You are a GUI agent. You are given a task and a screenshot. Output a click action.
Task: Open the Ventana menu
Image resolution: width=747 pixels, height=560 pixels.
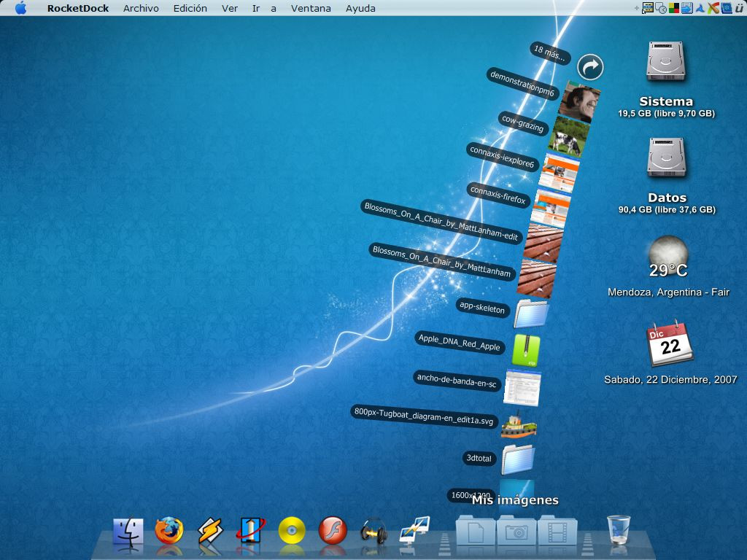[x=311, y=8]
